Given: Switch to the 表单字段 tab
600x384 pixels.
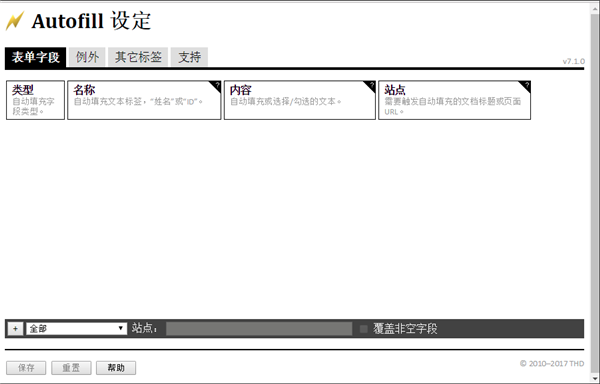Looking at the screenshot, I should click(x=36, y=57).
